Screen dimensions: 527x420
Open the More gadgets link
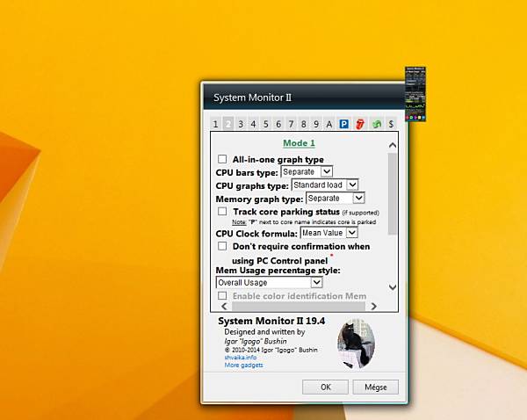pyautogui.click(x=243, y=365)
